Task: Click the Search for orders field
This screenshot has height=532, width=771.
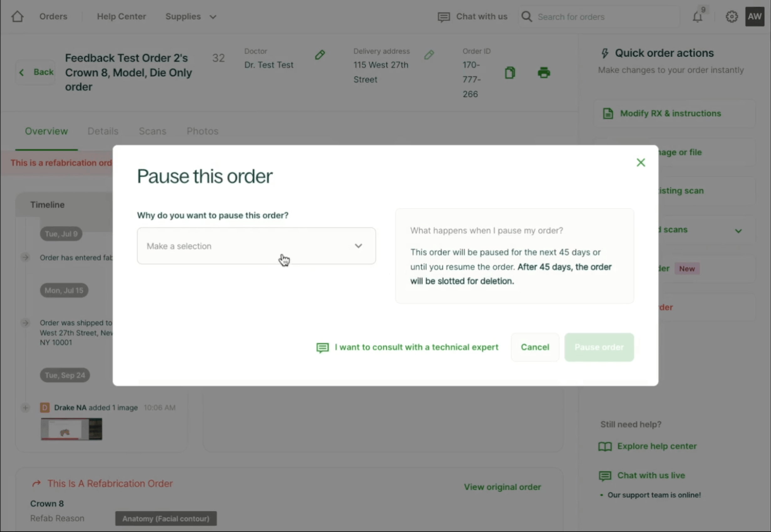Action: 599,17
